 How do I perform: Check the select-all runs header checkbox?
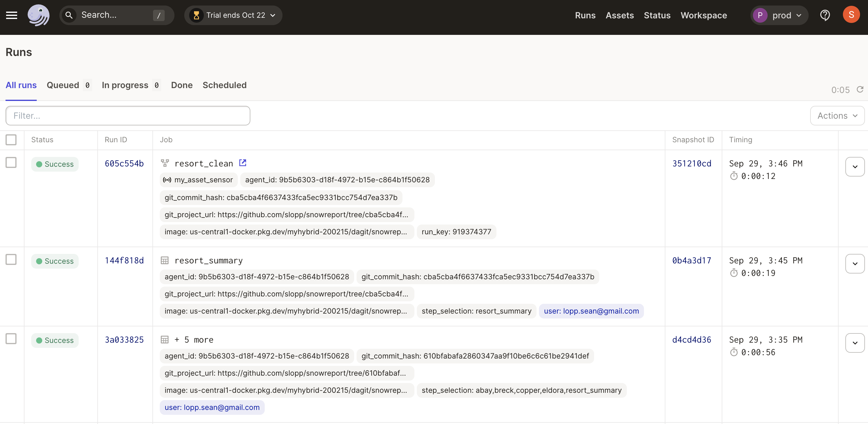11,140
